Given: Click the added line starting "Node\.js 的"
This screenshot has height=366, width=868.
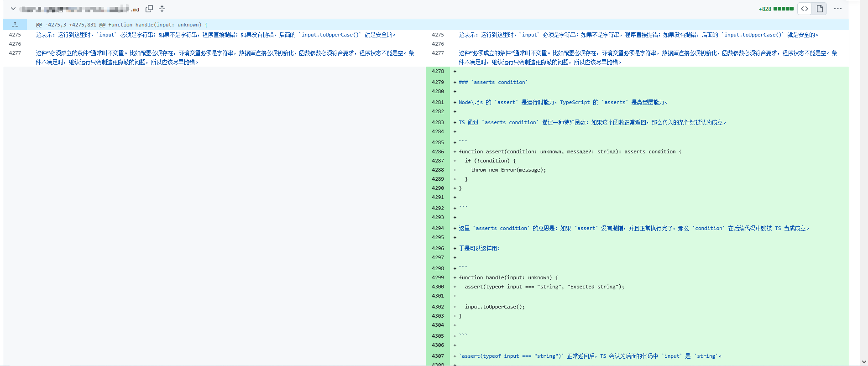Looking at the screenshot, I should click(564, 102).
